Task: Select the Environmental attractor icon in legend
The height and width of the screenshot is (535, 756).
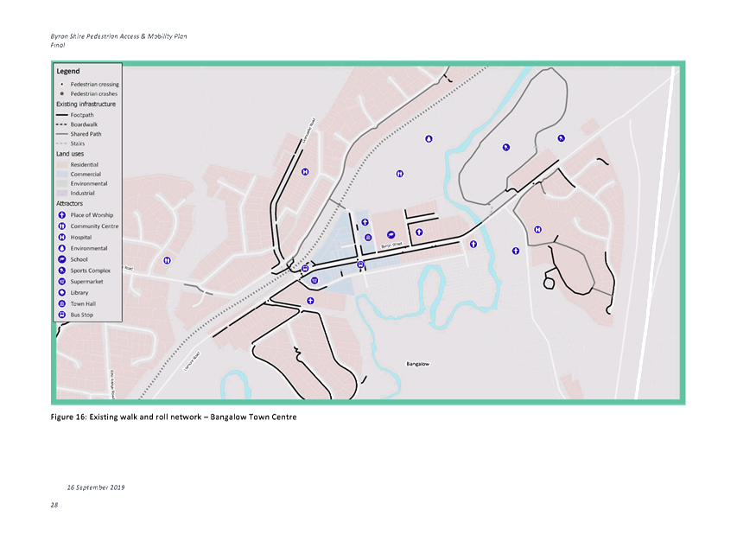Action: [61, 248]
